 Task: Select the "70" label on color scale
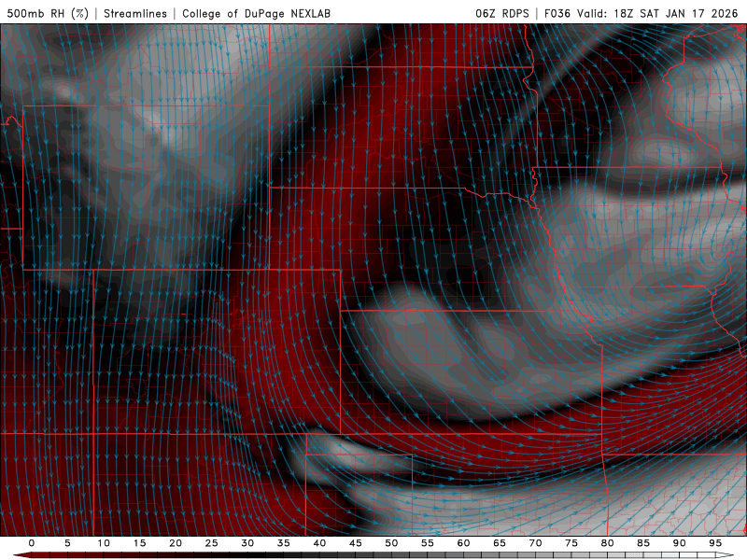coord(535,543)
